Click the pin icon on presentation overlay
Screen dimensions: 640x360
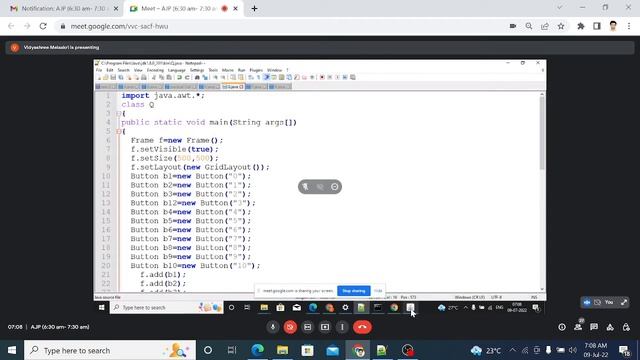pos(305,187)
